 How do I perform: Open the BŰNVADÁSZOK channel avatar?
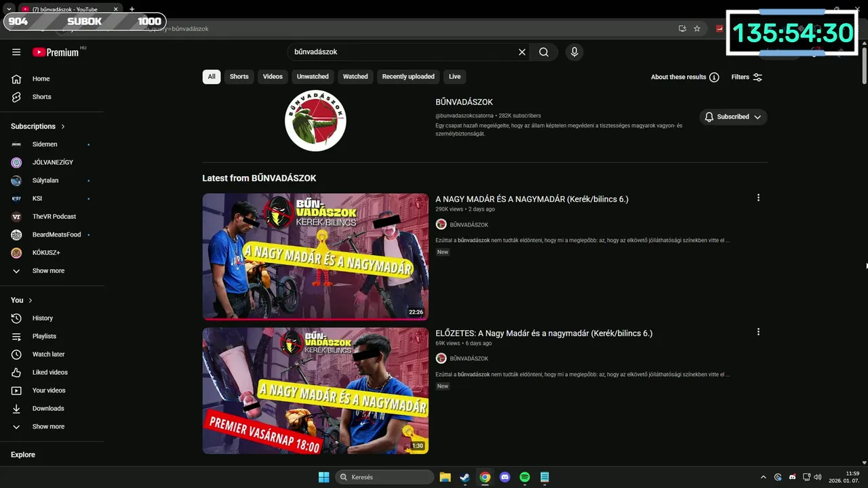(315, 121)
